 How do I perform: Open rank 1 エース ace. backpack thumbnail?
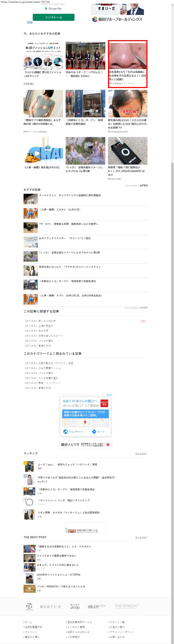point(29,466)
